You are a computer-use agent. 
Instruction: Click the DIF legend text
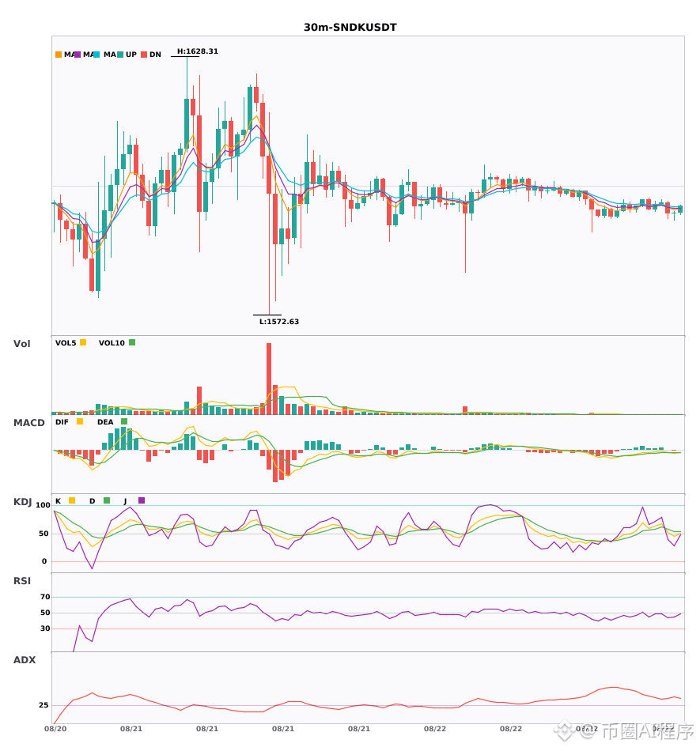click(x=62, y=422)
